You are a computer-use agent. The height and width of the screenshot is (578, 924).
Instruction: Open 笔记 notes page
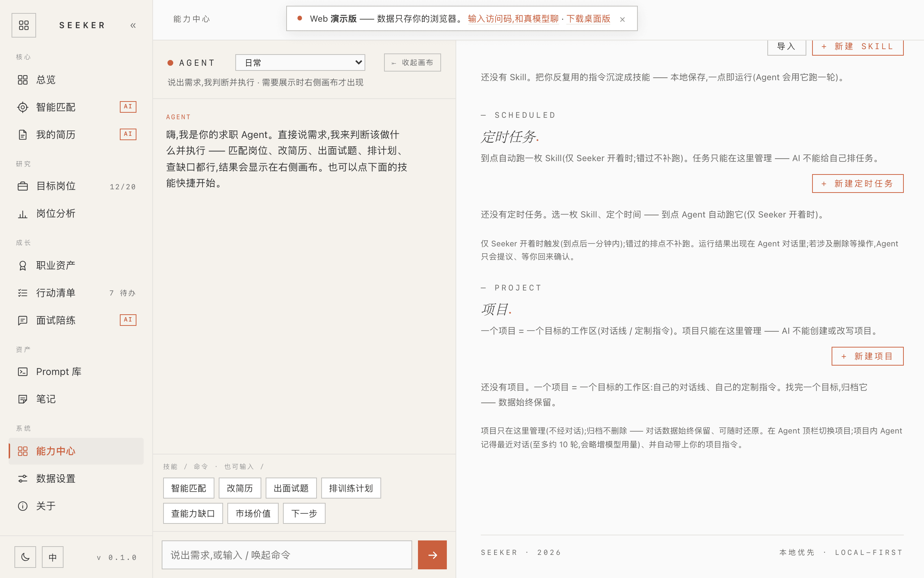pos(76,399)
